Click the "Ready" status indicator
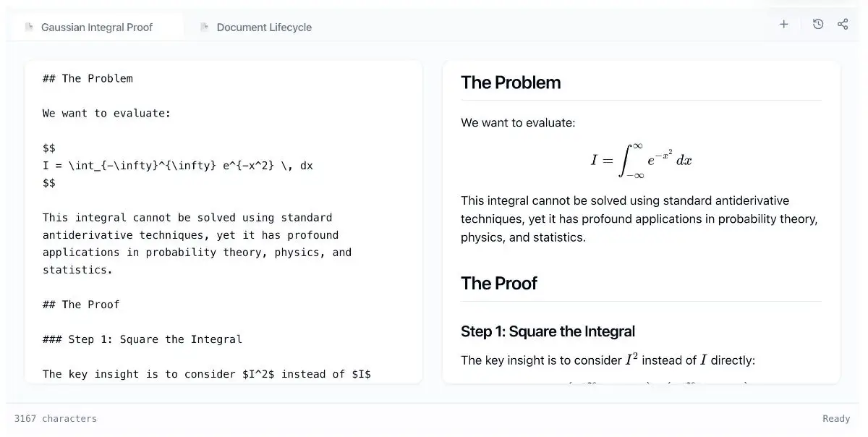 coord(836,419)
